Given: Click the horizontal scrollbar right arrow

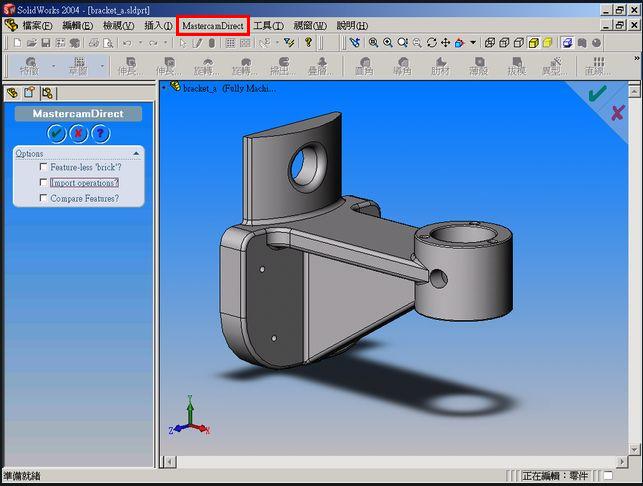Looking at the screenshot, I should 622,462.
